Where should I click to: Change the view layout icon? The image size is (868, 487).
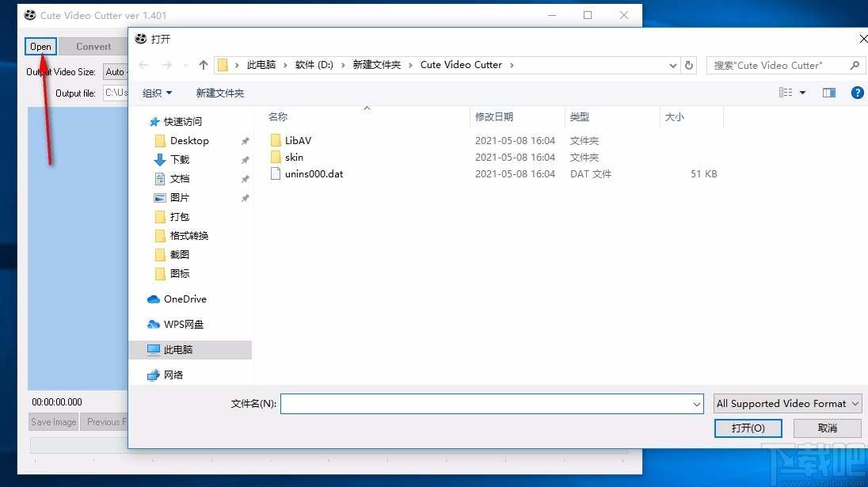pos(786,93)
